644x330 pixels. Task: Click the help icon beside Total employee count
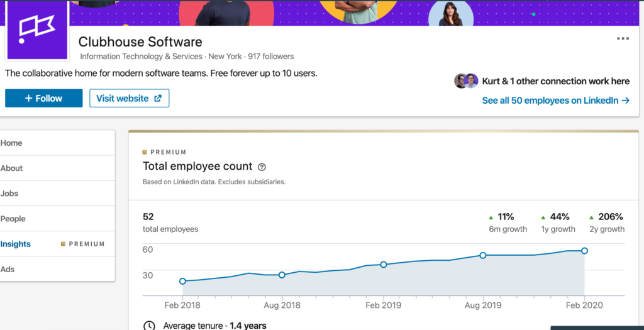pos(262,167)
